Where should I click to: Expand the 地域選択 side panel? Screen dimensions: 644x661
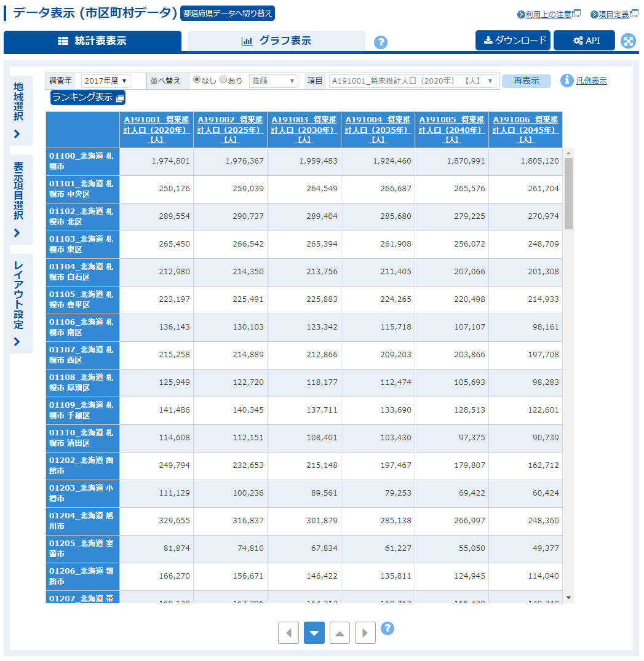coord(18,111)
